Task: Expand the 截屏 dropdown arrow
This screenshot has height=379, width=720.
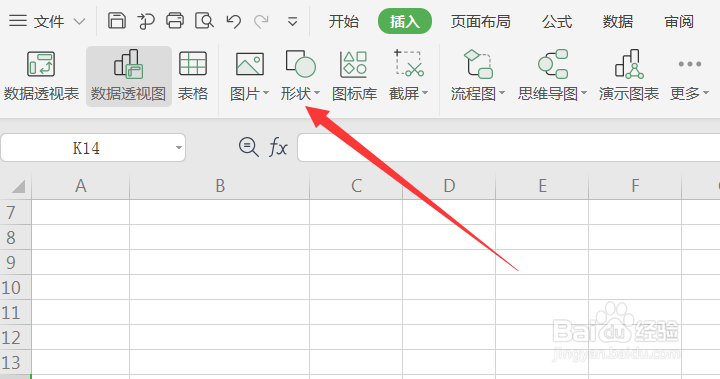Action: (425, 93)
